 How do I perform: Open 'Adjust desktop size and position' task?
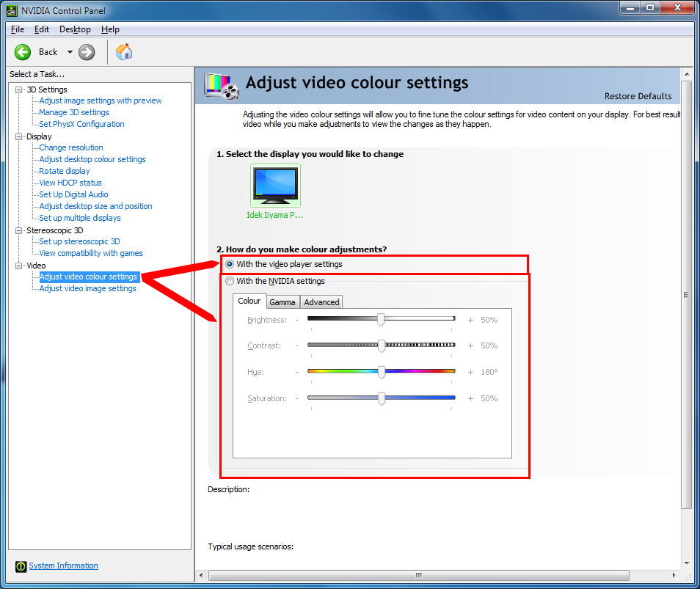point(95,206)
